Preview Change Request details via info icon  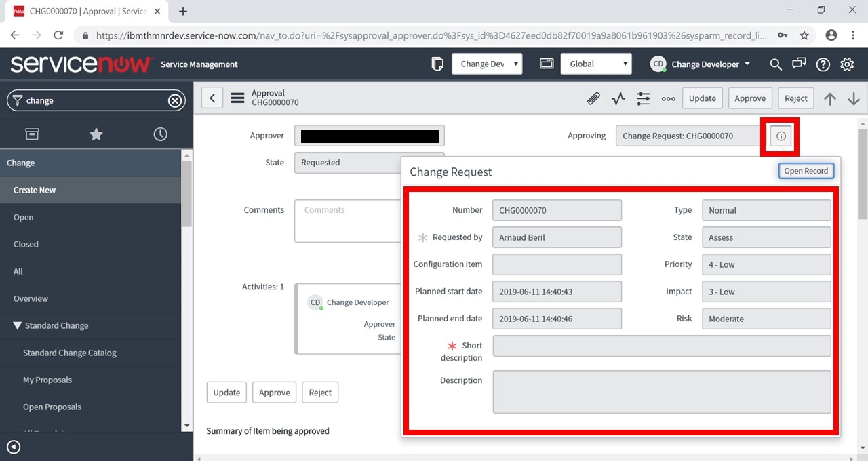tap(780, 135)
